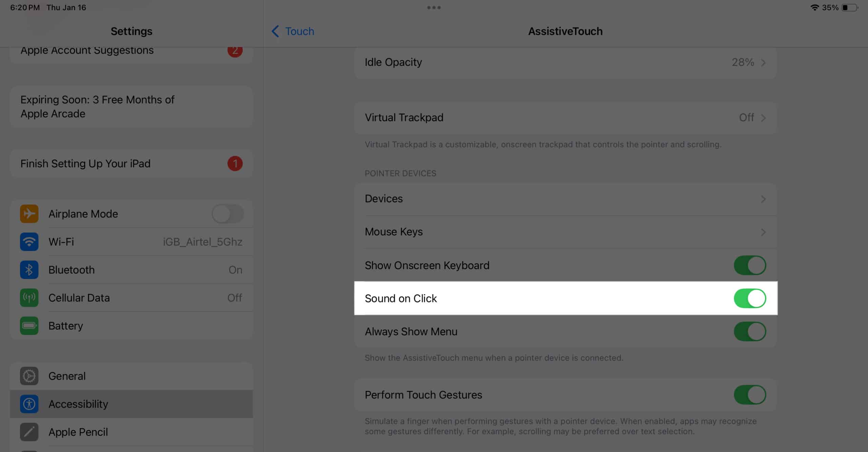Viewport: 868px width, 452px height.
Task: Tap the Wi-Fi settings icon
Action: pyautogui.click(x=29, y=241)
